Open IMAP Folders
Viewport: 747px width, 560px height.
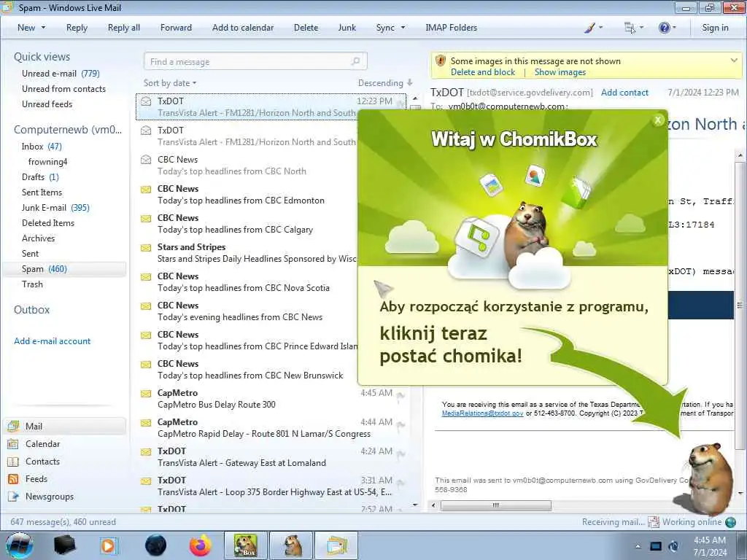[x=451, y=28]
